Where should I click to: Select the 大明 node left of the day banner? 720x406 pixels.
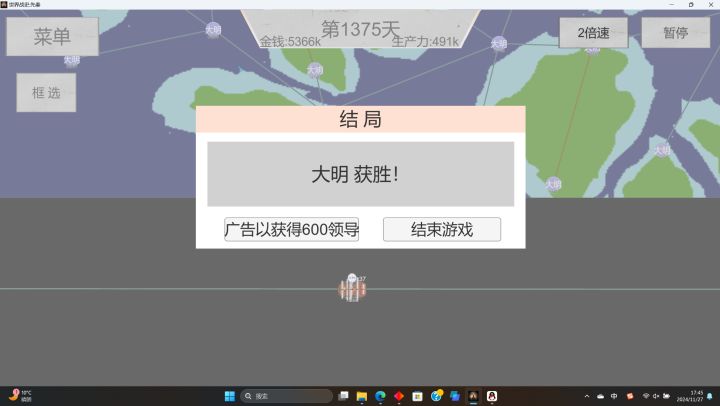point(213,30)
